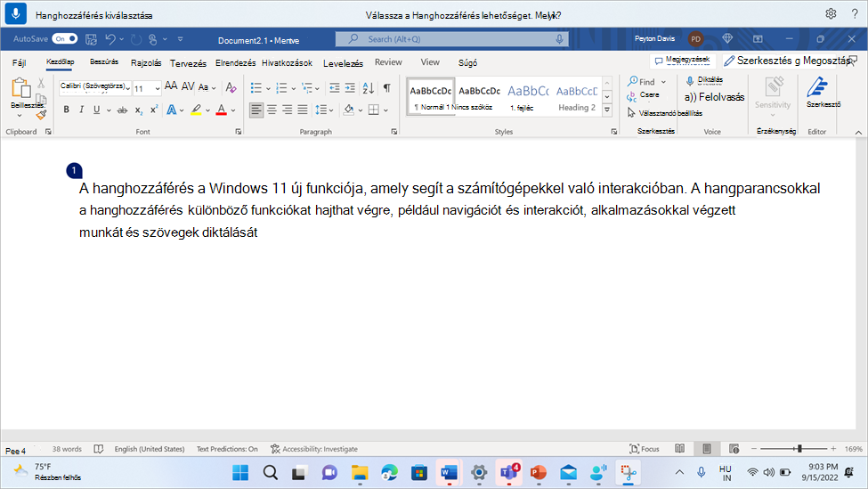
Task: Open the Súgó tab
Action: pyautogui.click(x=467, y=62)
